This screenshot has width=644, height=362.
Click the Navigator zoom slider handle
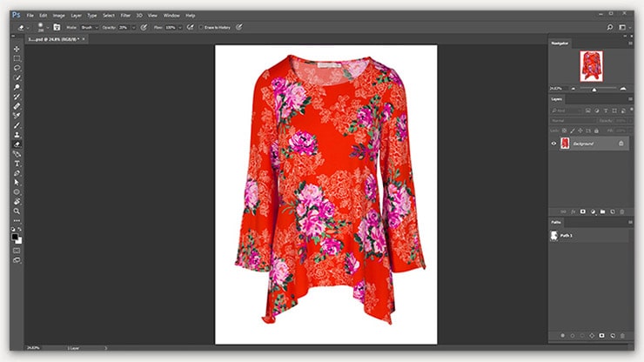click(594, 89)
